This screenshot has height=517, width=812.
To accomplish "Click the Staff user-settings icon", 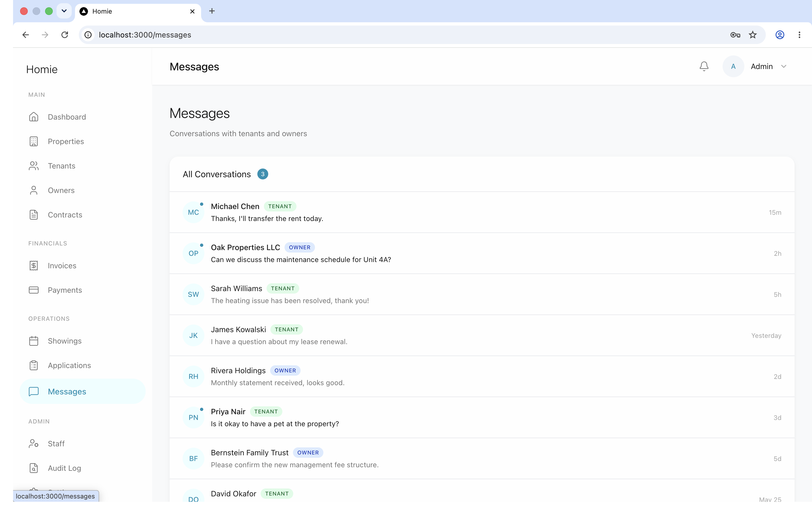I will tap(34, 444).
